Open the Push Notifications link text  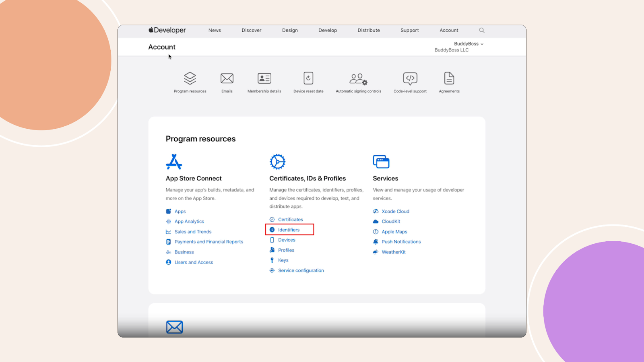tap(401, 242)
